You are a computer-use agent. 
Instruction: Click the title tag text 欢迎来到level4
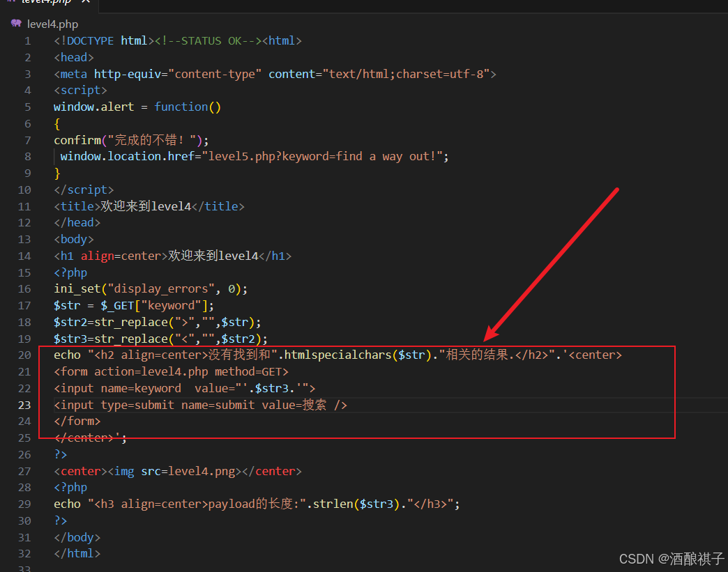(x=146, y=206)
